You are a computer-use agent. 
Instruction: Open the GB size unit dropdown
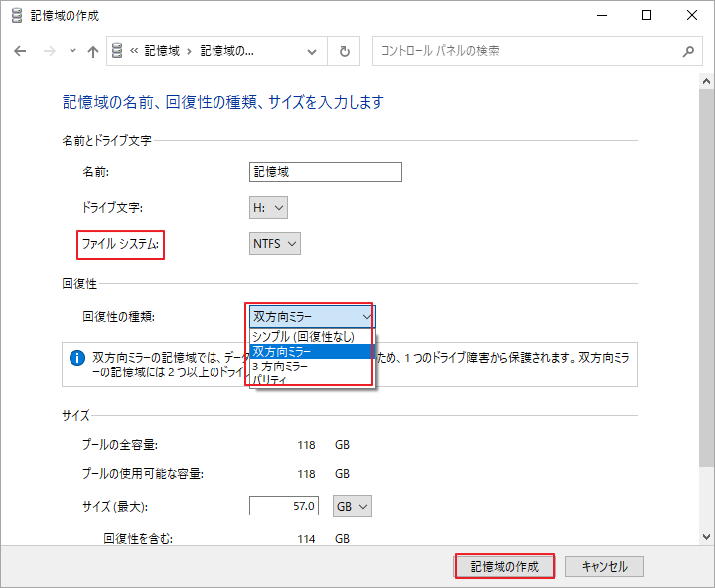point(353,507)
